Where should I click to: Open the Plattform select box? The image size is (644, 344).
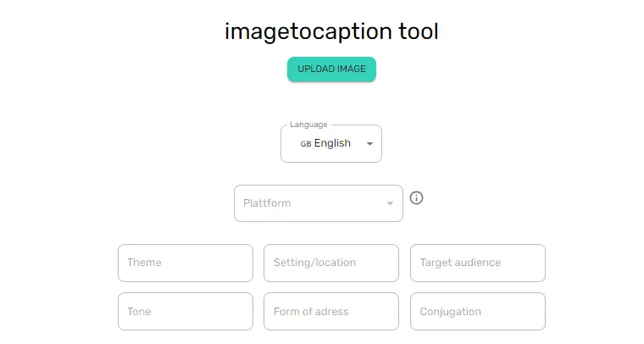tap(319, 203)
